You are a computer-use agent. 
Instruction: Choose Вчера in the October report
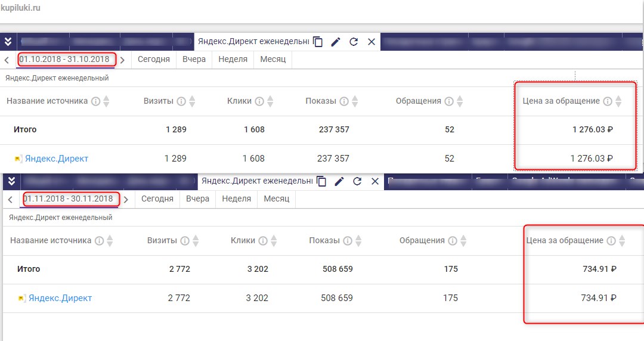point(194,59)
